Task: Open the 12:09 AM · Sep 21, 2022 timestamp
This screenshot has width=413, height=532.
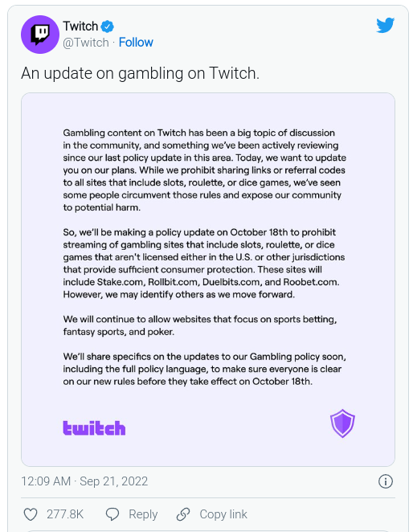Action: coord(84,481)
